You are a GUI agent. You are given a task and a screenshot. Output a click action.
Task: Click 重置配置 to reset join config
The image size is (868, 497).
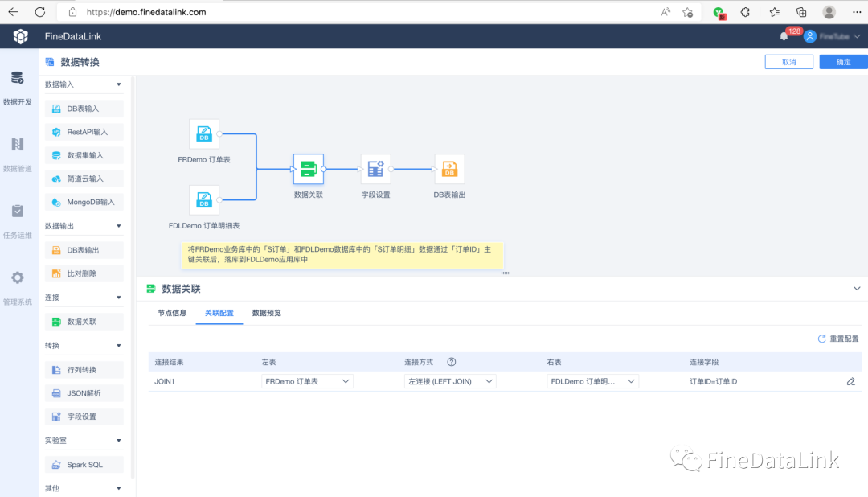coord(838,339)
